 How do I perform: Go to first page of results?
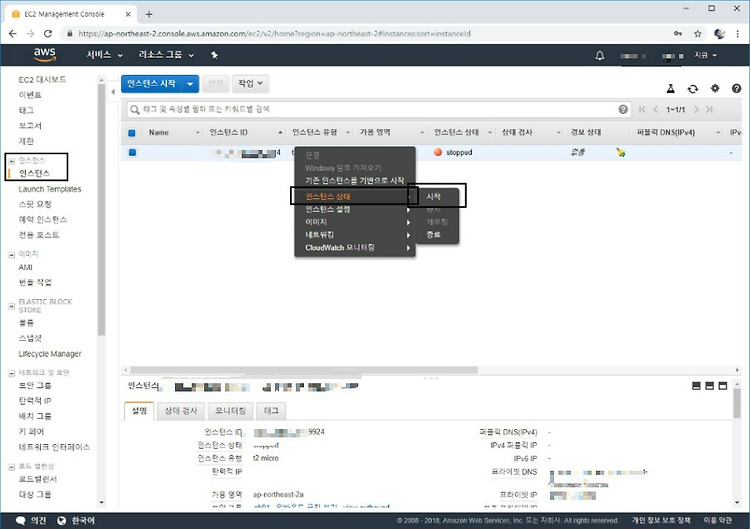(x=642, y=110)
